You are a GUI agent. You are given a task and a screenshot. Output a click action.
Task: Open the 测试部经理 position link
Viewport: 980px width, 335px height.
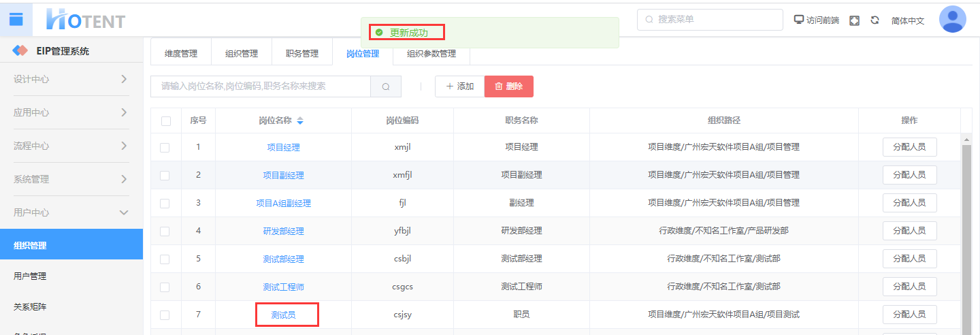(x=283, y=259)
